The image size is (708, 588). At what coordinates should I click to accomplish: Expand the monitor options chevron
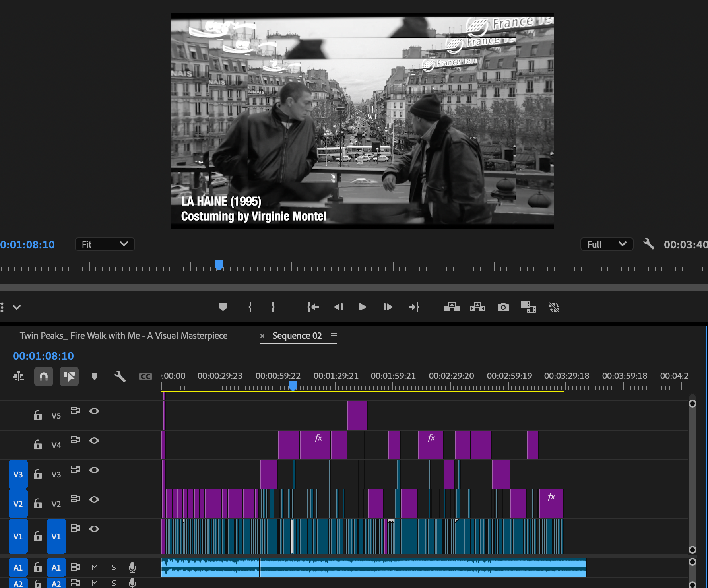click(x=17, y=307)
